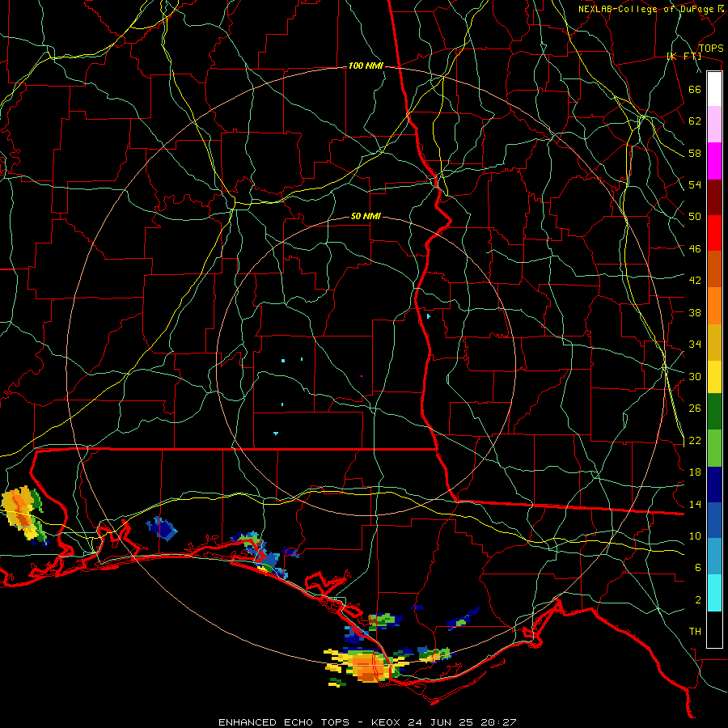The height and width of the screenshot is (728, 728).
Task: Click the legend value "62"
Action: pyautogui.click(x=695, y=121)
